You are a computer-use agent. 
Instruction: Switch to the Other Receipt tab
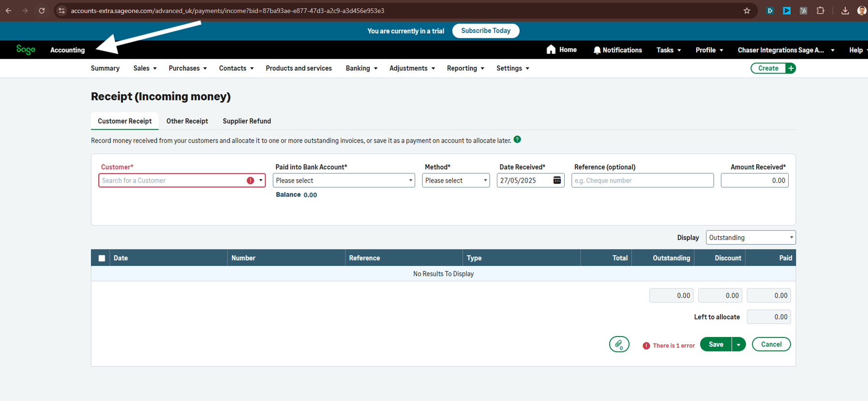click(187, 121)
